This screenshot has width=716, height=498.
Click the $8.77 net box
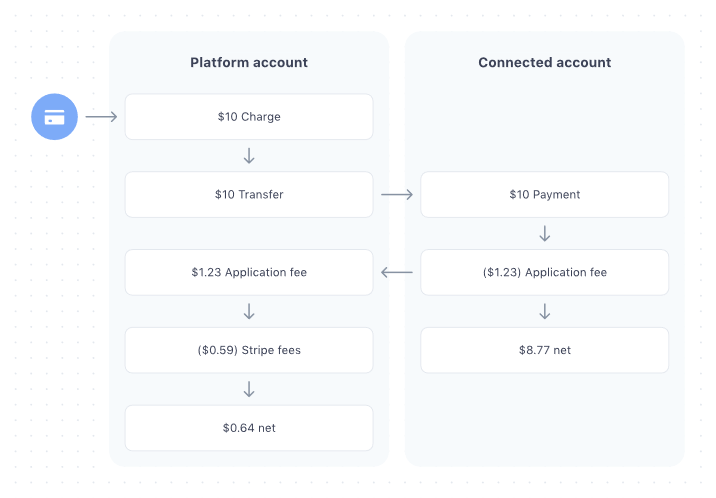pos(545,350)
